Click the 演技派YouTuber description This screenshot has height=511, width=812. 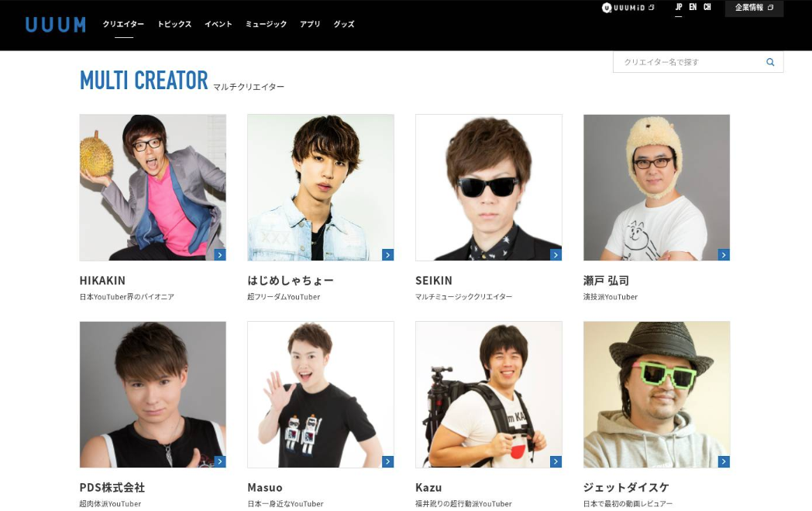coord(611,297)
